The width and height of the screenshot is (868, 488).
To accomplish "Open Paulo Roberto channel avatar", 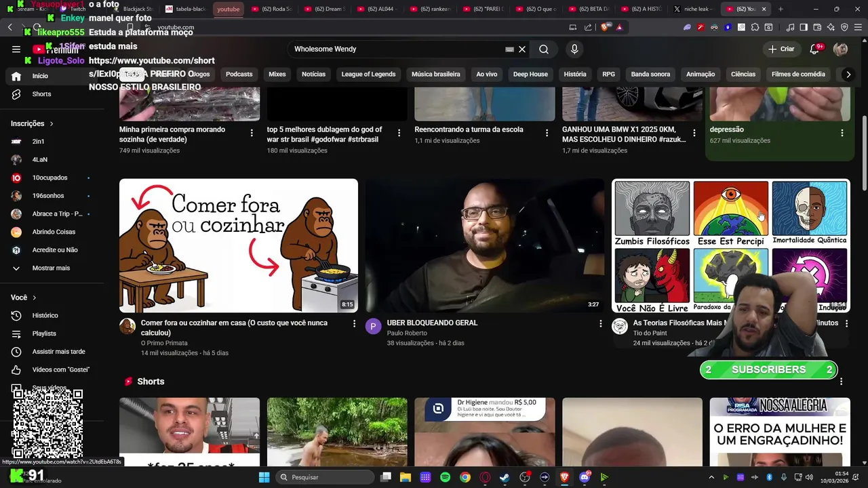I will [374, 327].
